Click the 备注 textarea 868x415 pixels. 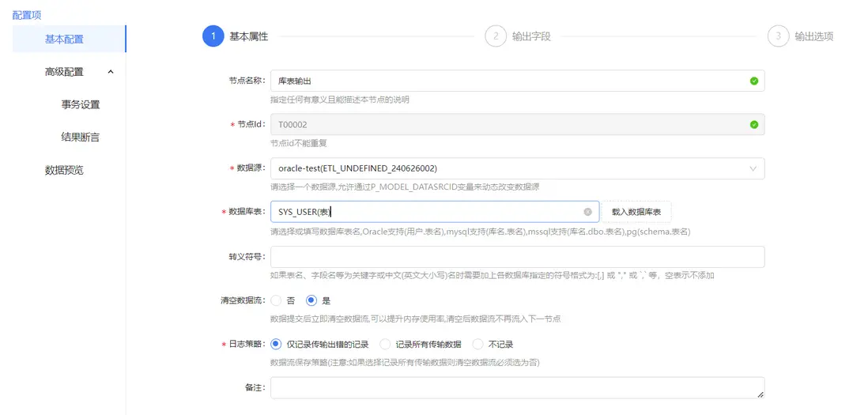pos(518,388)
